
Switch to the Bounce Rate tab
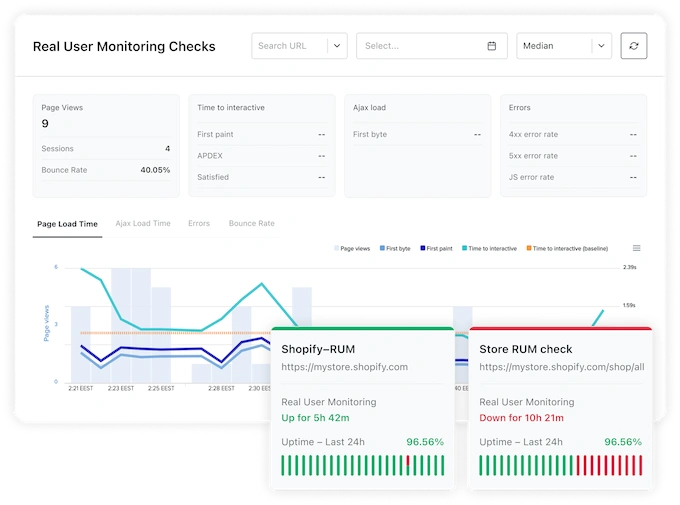click(252, 223)
